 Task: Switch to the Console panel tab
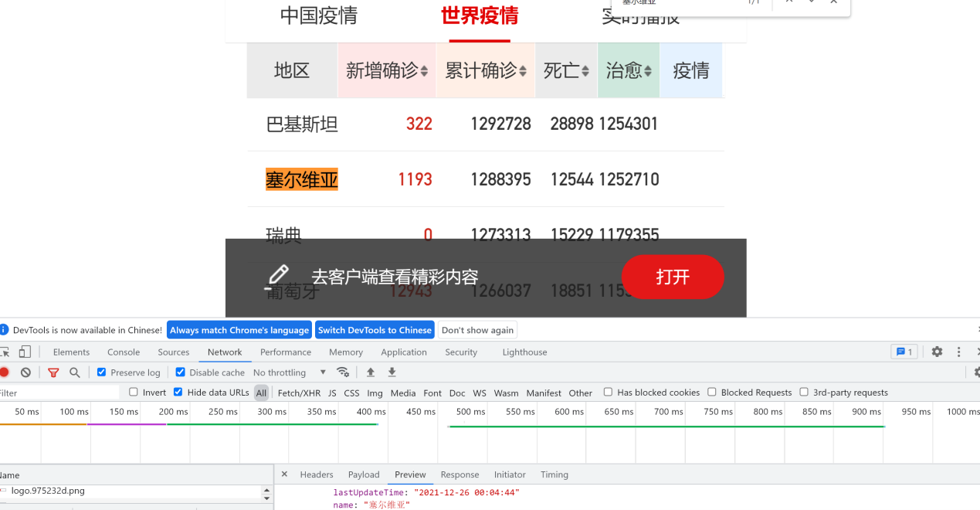point(124,352)
